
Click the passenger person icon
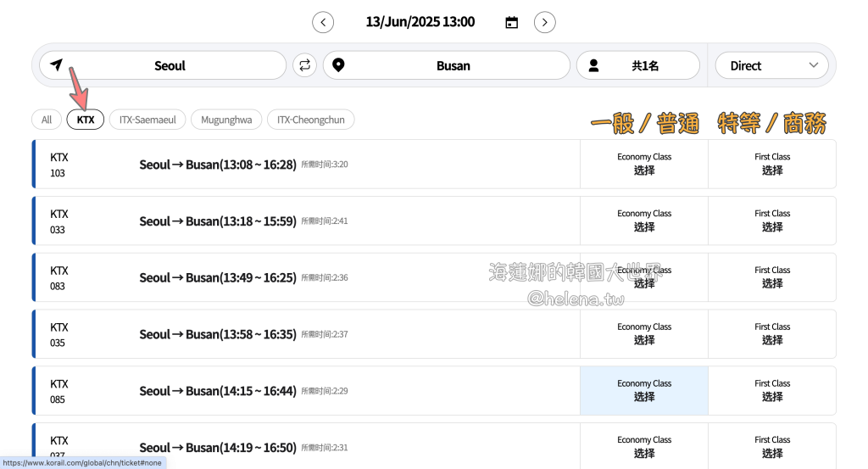pyautogui.click(x=593, y=65)
